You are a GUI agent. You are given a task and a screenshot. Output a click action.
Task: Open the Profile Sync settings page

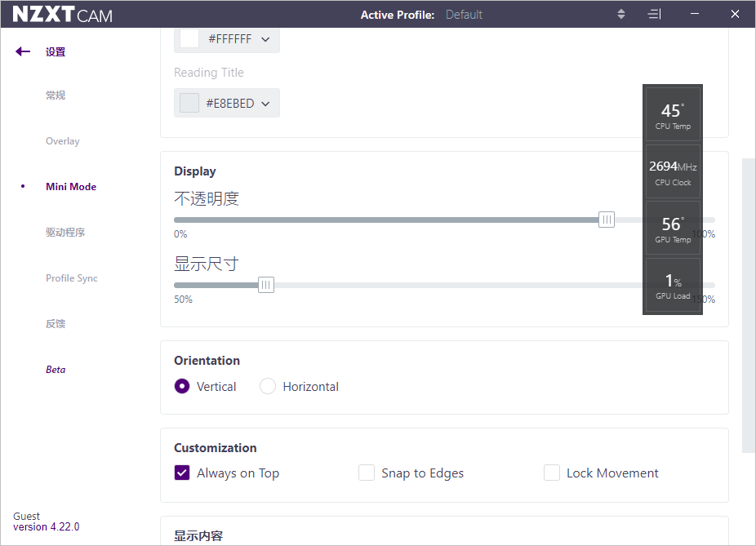click(x=72, y=278)
